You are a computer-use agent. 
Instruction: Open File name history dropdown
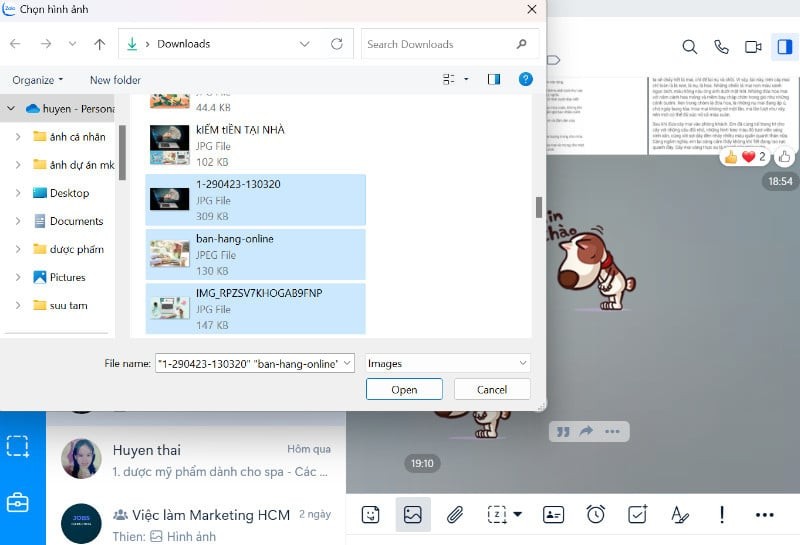point(347,363)
